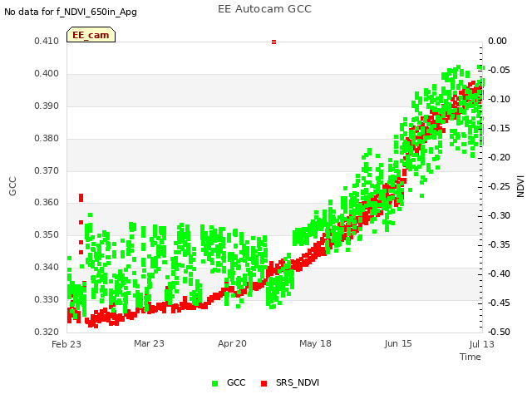Click the -0.10 right axis value
Image resolution: width=532 pixels, height=399 pixels.
click(x=499, y=100)
